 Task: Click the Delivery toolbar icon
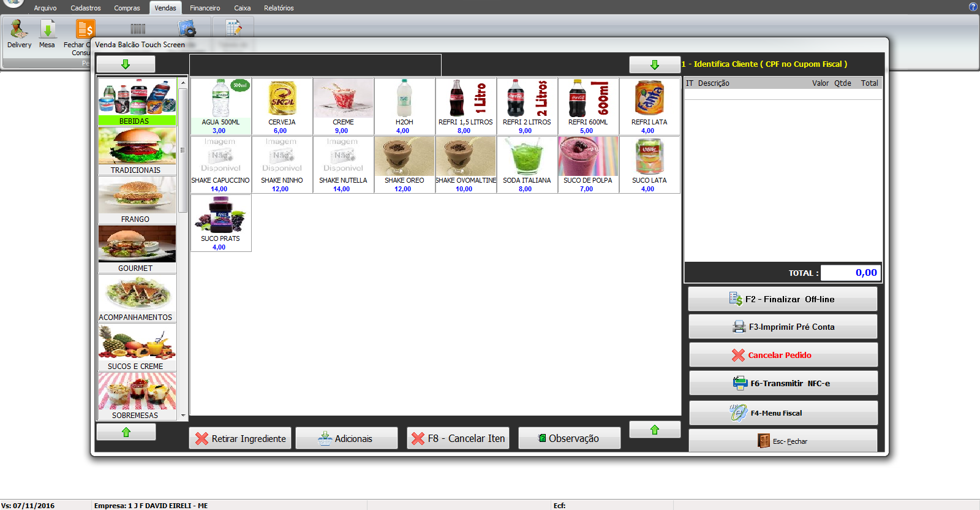[19, 34]
